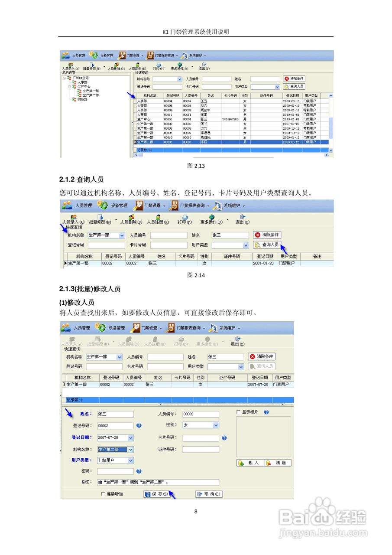Click the 保存(S) save button
Screen dimensions: 392x555
tap(156, 494)
